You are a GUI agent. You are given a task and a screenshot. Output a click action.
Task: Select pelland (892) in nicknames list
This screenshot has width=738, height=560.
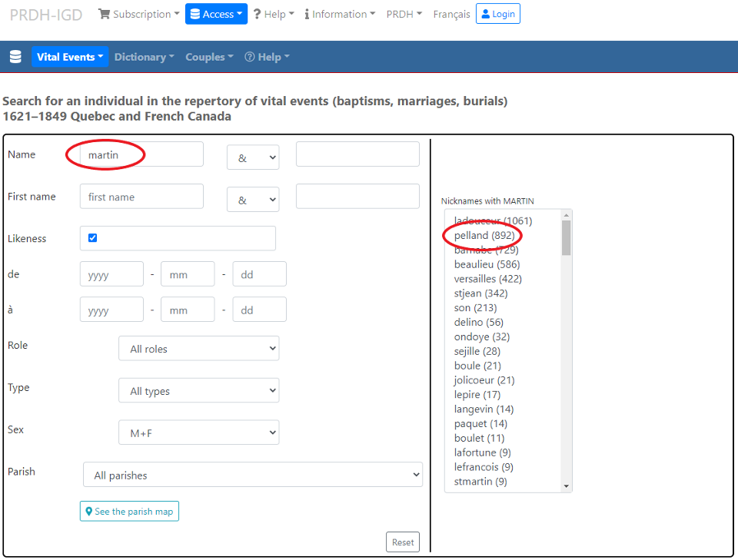[x=484, y=235]
